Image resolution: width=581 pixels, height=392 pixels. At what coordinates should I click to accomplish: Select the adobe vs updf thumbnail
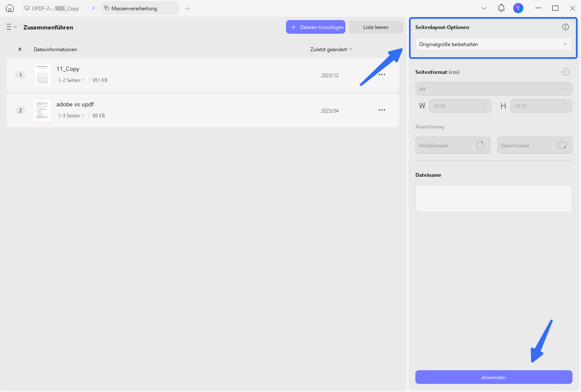point(42,110)
